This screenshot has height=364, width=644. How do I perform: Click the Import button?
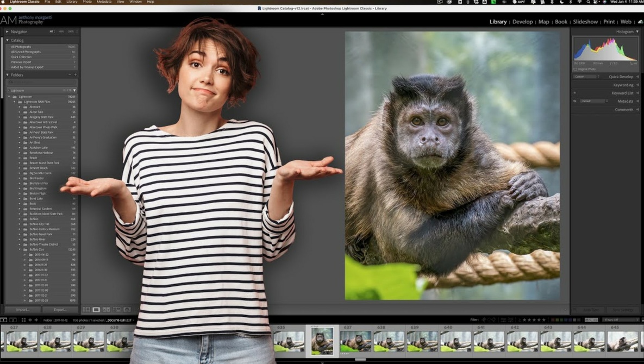tap(23, 310)
